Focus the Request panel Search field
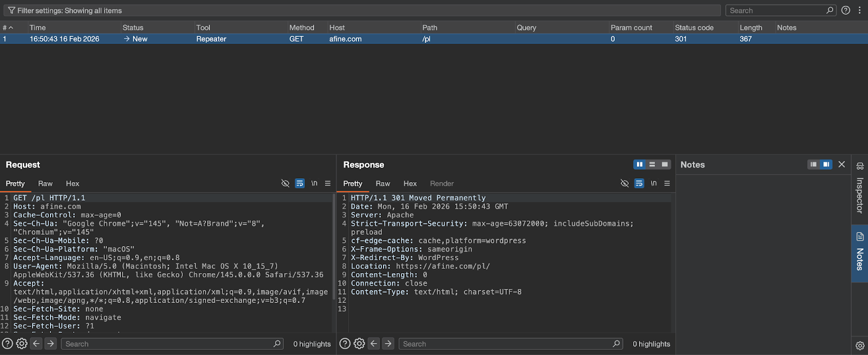The height and width of the screenshot is (355, 868). coord(172,344)
